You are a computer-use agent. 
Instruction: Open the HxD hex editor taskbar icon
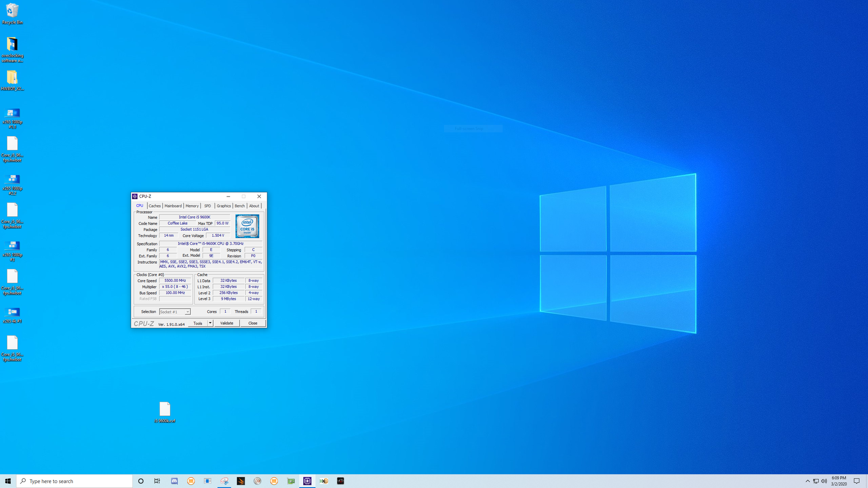click(324, 481)
